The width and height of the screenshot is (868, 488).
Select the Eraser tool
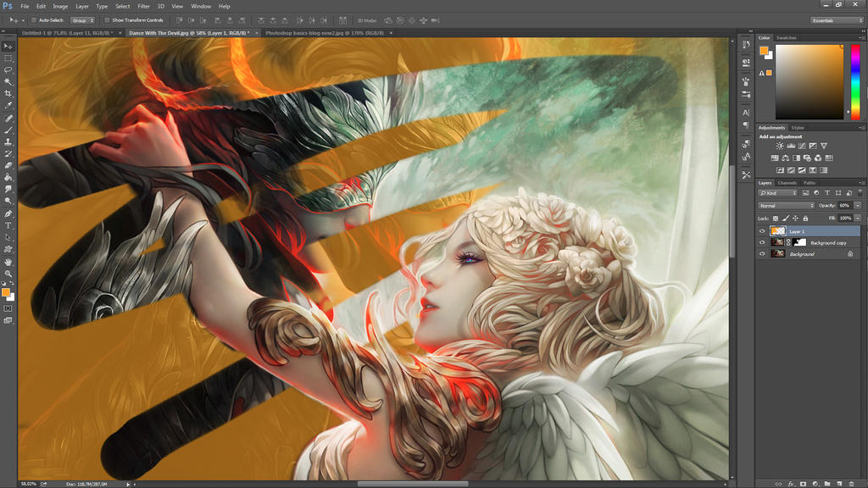pyautogui.click(x=8, y=165)
